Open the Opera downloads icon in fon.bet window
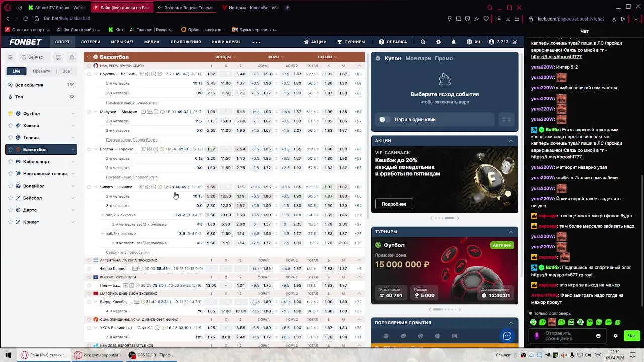The image size is (644, 362). tap(508, 19)
